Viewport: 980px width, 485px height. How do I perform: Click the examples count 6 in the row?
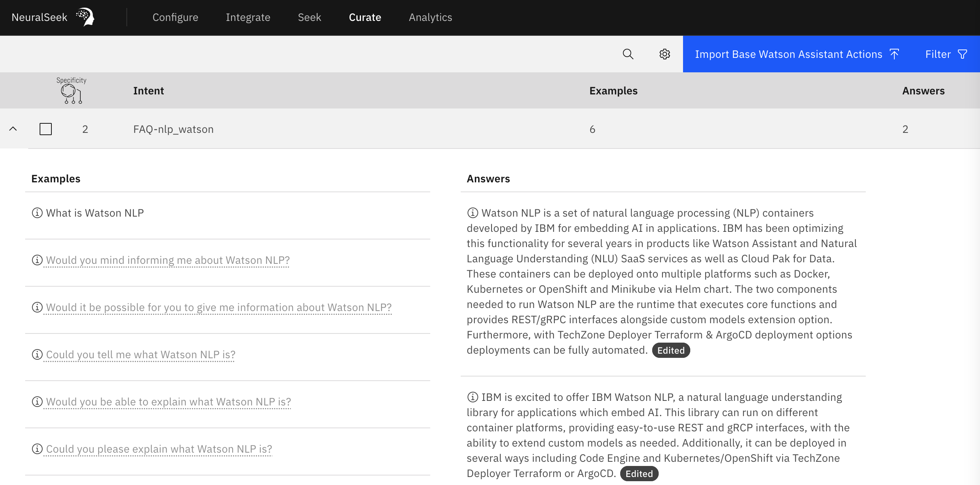[592, 129]
